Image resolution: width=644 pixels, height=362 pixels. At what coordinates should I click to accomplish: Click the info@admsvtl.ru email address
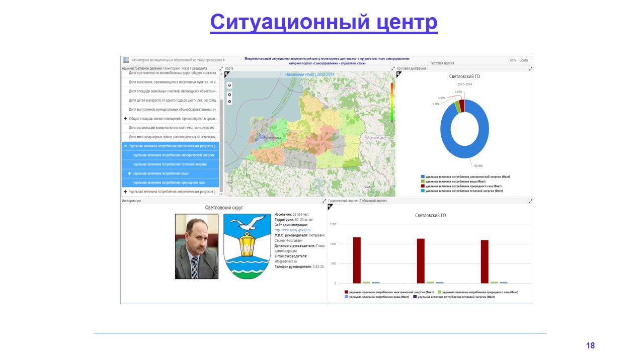pyautogui.click(x=286, y=261)
